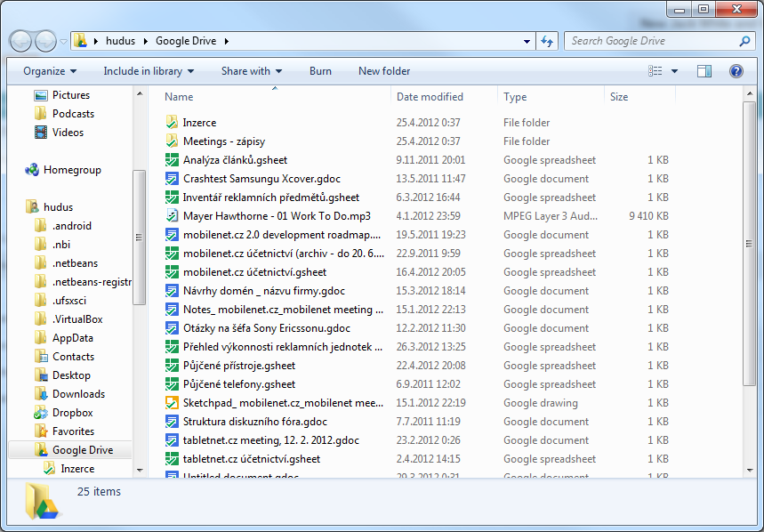
Task: Click the refresh button in the address bar
Action: click(x=546, y=41)
